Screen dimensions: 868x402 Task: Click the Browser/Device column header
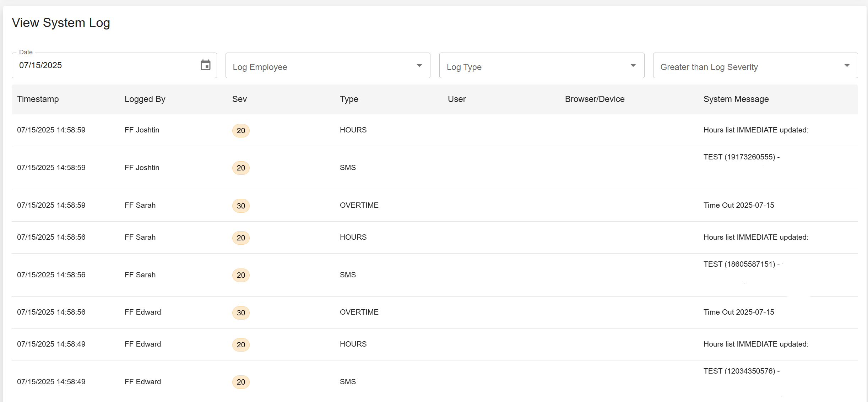pos(595,99)
